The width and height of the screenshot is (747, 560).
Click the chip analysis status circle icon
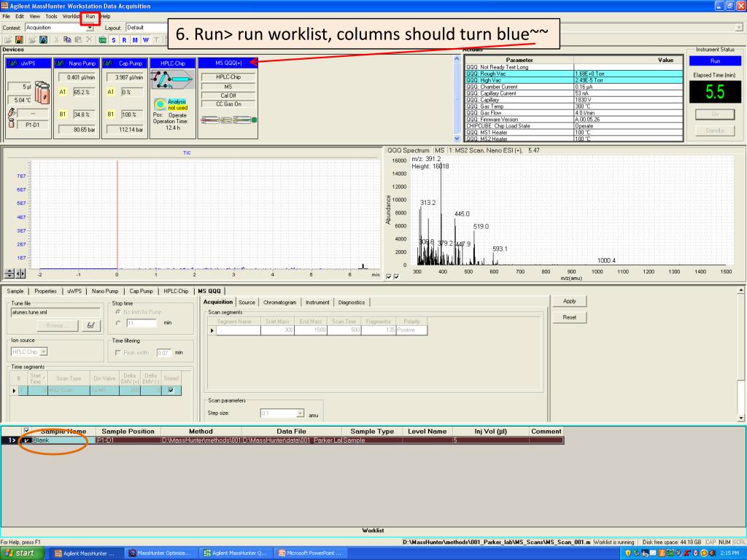tap(160, 104)
